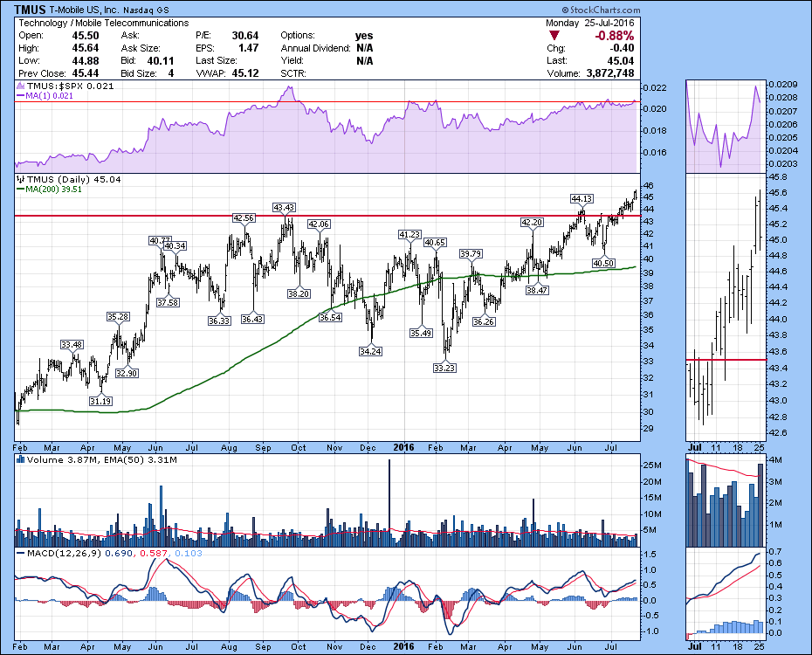This screenshot has width=812, height=655.
Task: Click the 40.34 price label
Action: pos(175,246)
